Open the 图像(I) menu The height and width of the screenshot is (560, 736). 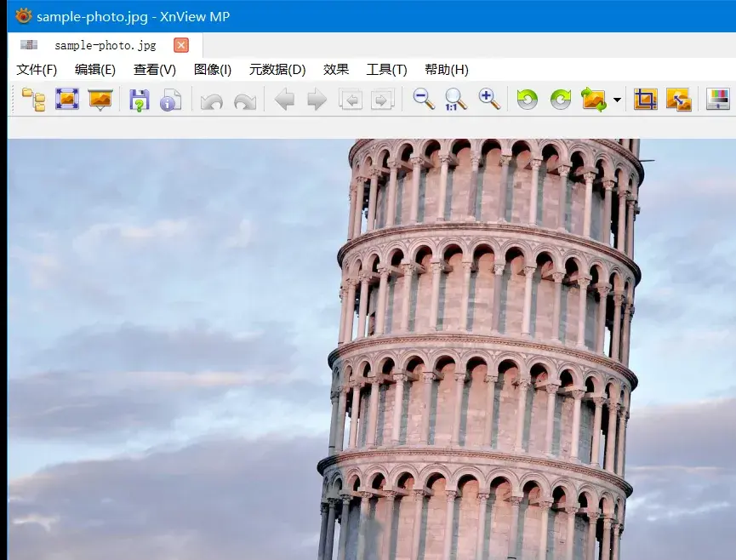tap(213, 70)
